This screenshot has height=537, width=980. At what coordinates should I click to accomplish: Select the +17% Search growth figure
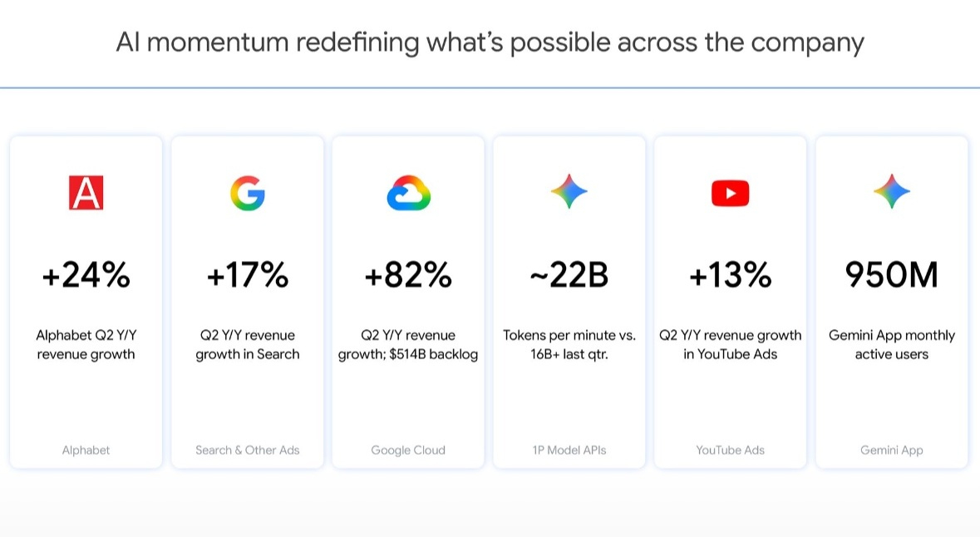(x=248, y=274)
